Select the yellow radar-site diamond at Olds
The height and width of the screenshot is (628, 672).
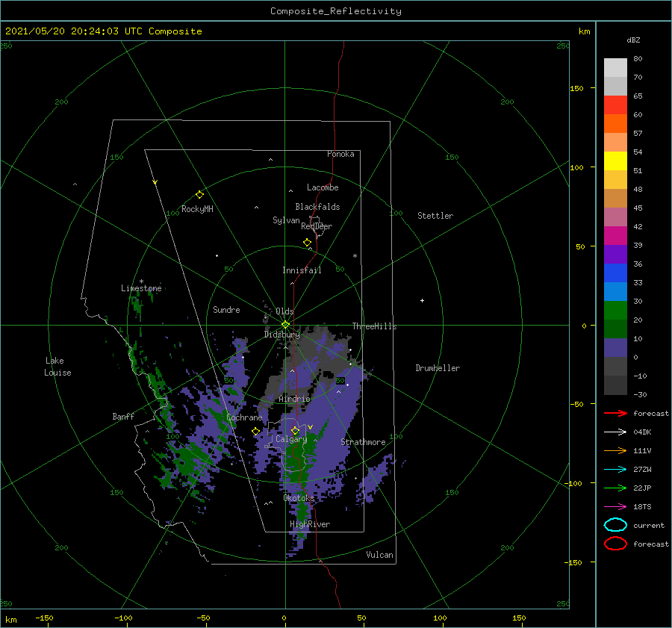tap(285, 325)
